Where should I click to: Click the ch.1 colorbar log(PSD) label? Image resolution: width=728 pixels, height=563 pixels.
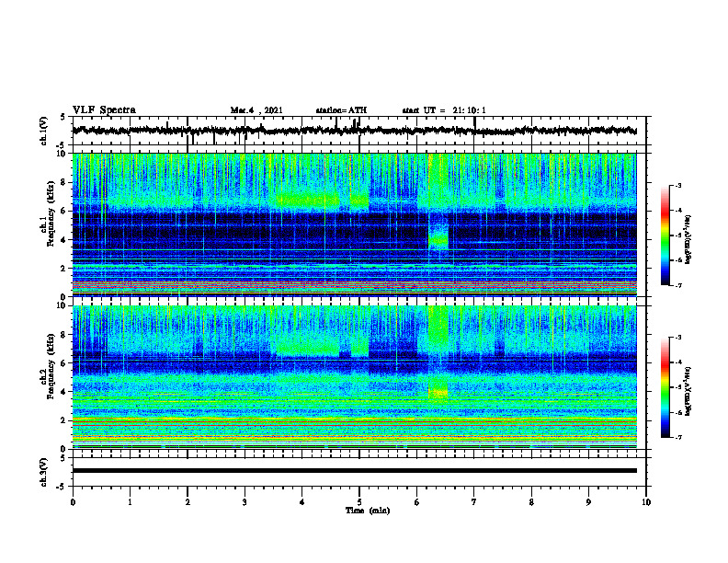[688, 239]
